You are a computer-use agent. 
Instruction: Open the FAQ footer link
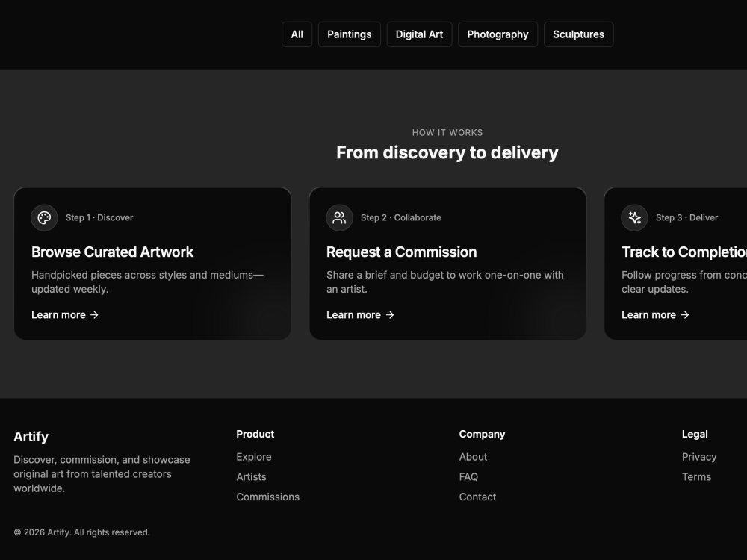point(469,476)
